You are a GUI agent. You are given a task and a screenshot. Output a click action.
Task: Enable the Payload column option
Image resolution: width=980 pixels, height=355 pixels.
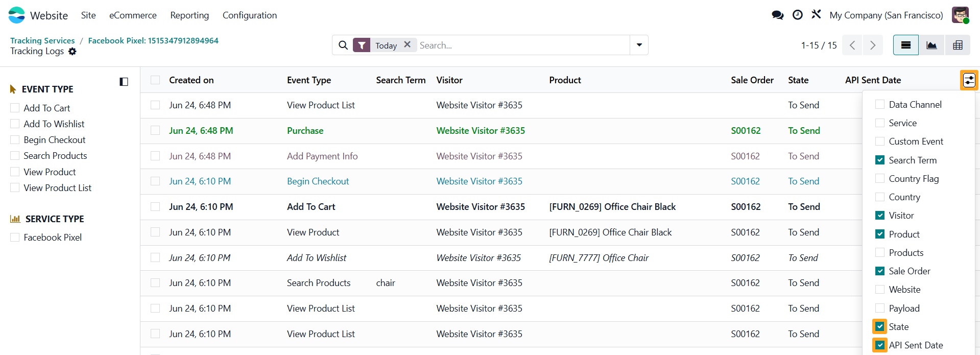(880, 308)
